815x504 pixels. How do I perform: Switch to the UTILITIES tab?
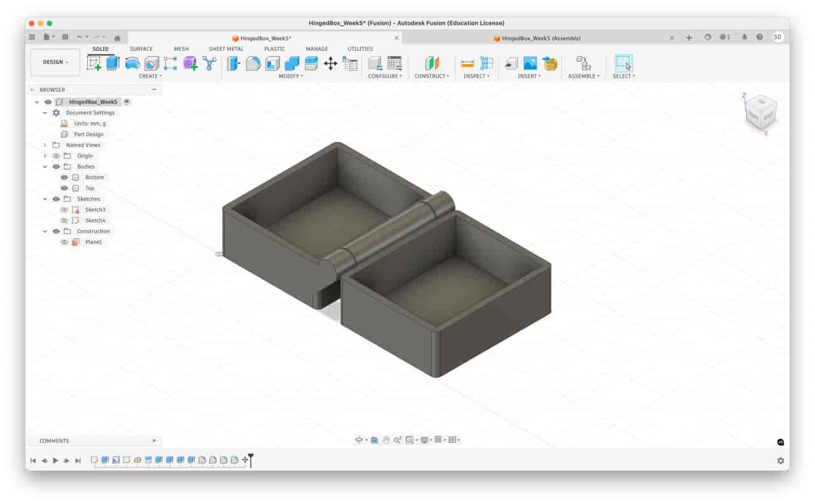(360, 49)
